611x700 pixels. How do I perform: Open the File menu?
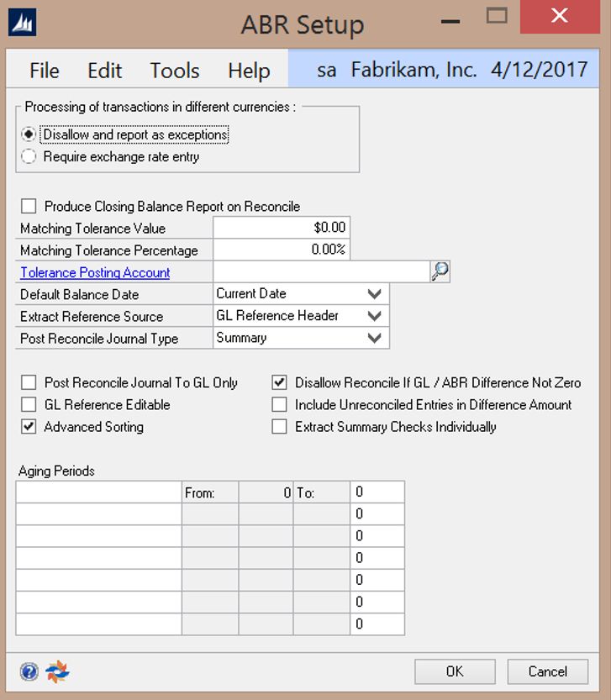click(x=45, y=71)
